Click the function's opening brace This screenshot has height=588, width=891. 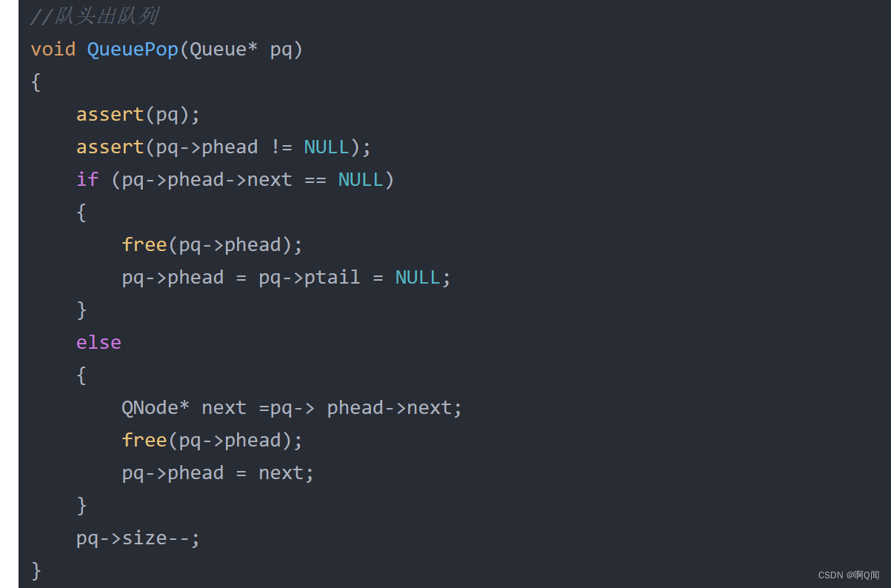[x=36, y=82]
